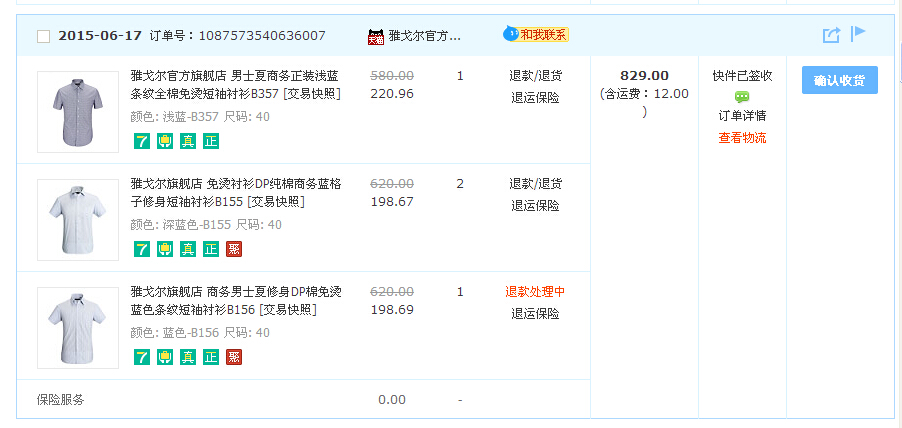The height and width of the screenshot is (428, 902).
Task: Click the 真 authenticity icon on B156
Action: (188, 357)
